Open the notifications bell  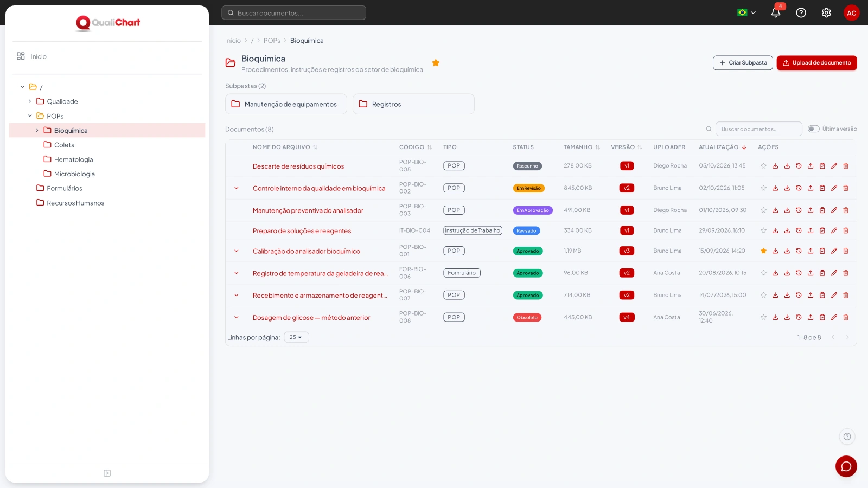point(775,12)
